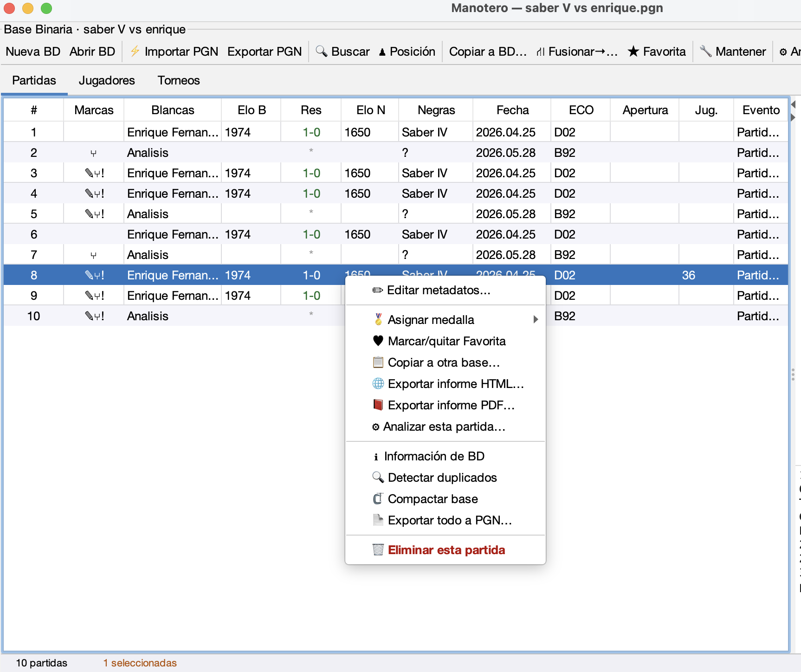Switch to the Jugadores tab

click(x=107, y=80)
